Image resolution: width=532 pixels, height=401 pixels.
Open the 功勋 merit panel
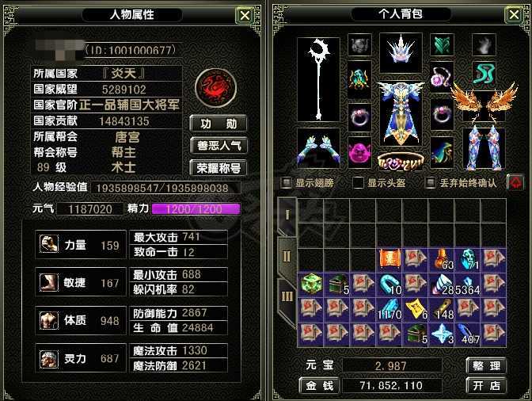coord(218,124)
